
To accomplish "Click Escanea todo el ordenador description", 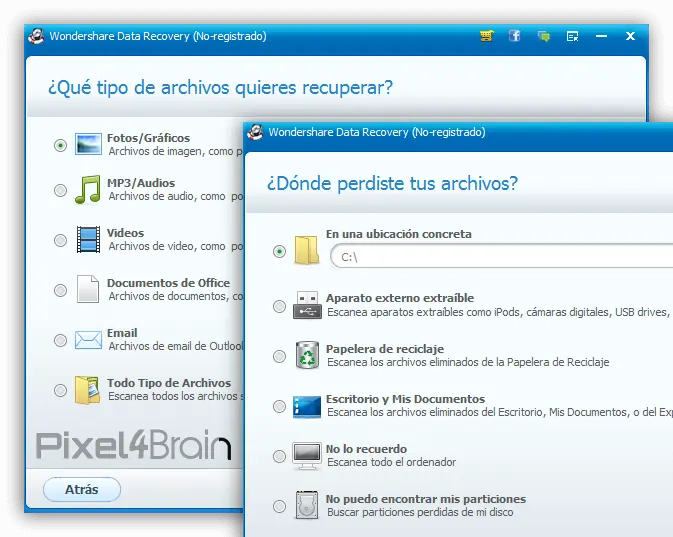I will 391,462.
